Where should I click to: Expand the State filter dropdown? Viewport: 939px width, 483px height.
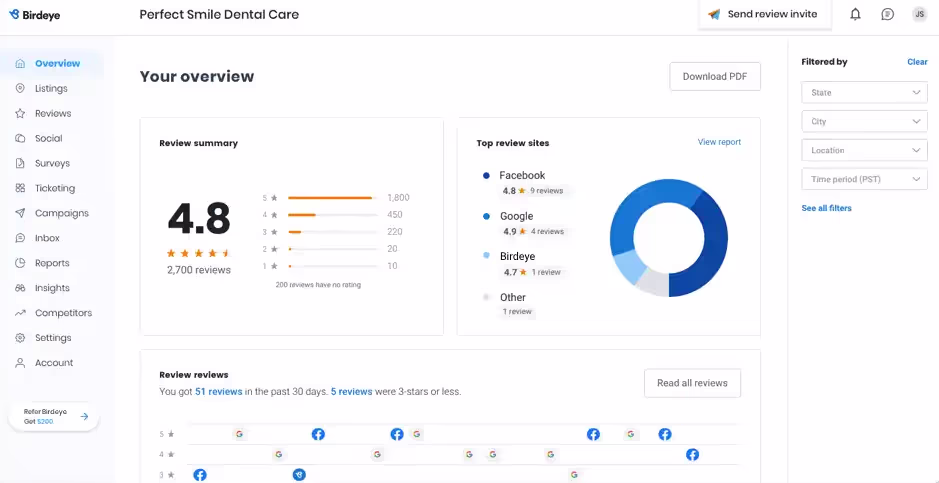tap(864, 93)
